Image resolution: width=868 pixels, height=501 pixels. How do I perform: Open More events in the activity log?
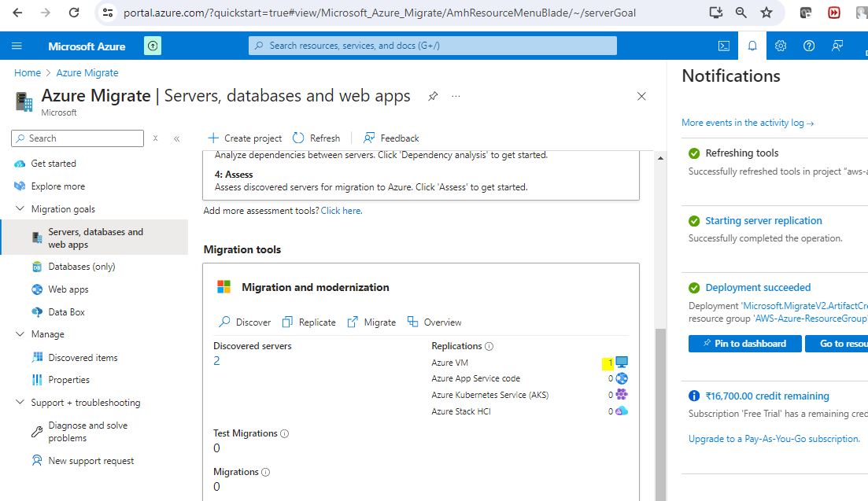748,123
